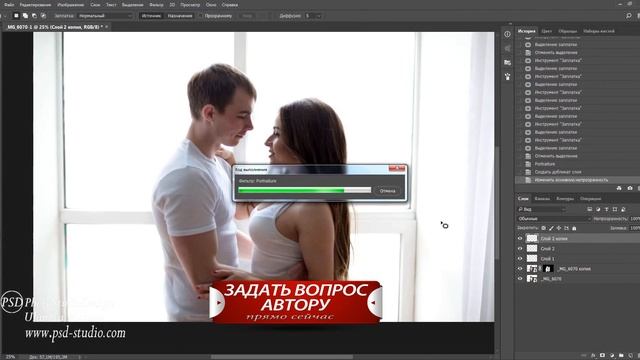Click type layer filter icon
640x360 pixels.
click(x=607, y=209)
